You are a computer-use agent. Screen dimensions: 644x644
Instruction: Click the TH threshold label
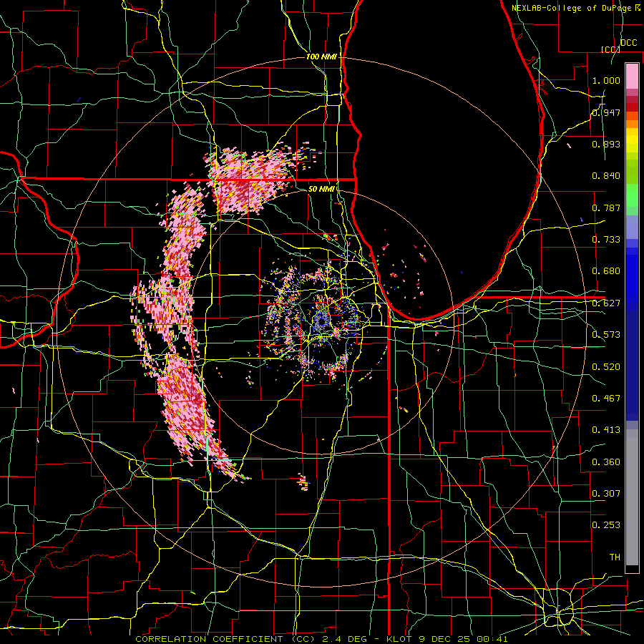(x=615, y=557)
